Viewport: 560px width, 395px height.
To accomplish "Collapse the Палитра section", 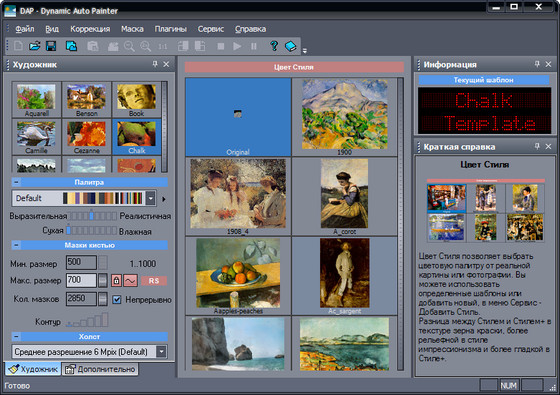I will (16, 182).
